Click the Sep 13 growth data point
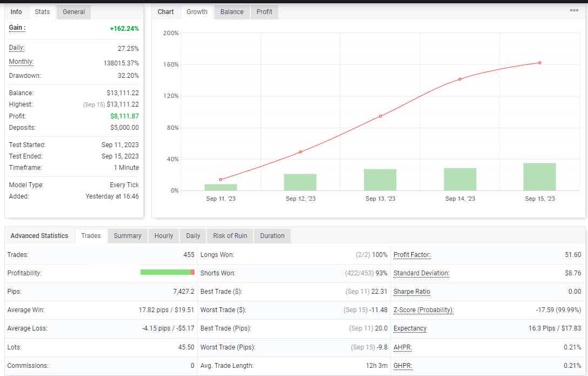588x376 pixels. pyautogui.click(x=380, y=116)
